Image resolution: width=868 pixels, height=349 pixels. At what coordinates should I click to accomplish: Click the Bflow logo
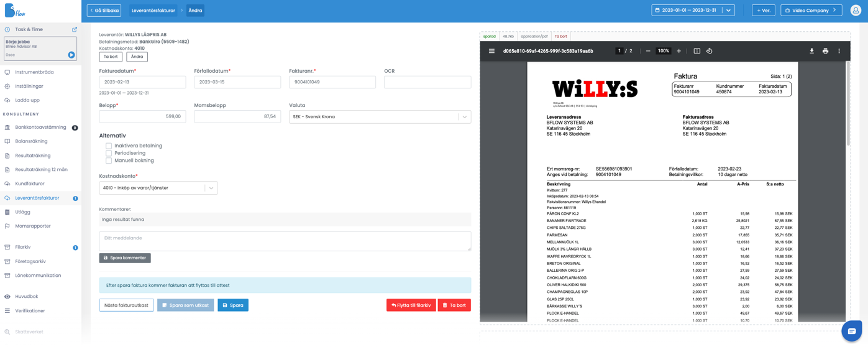(15, 11)
